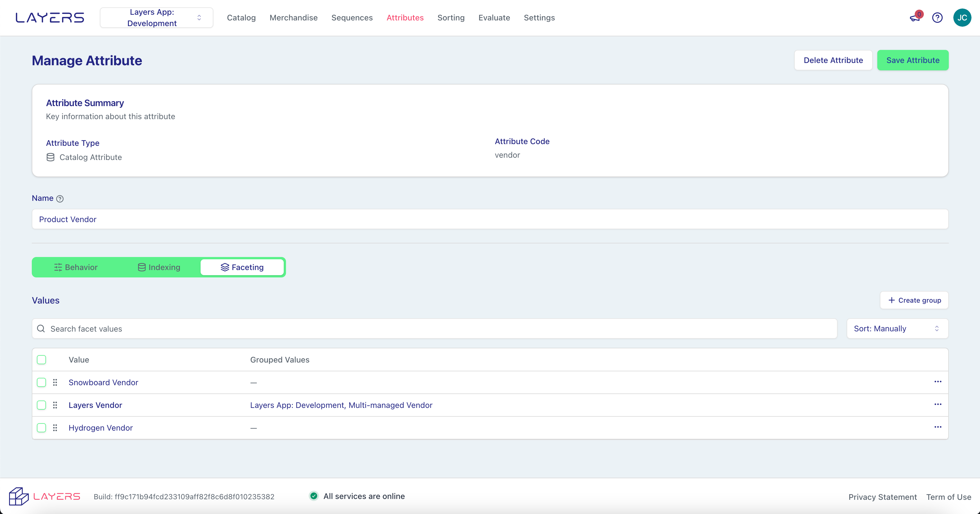Click the Layers Vendor value text
The height and width of the screenshot is (514, 980).
(95, 405)
